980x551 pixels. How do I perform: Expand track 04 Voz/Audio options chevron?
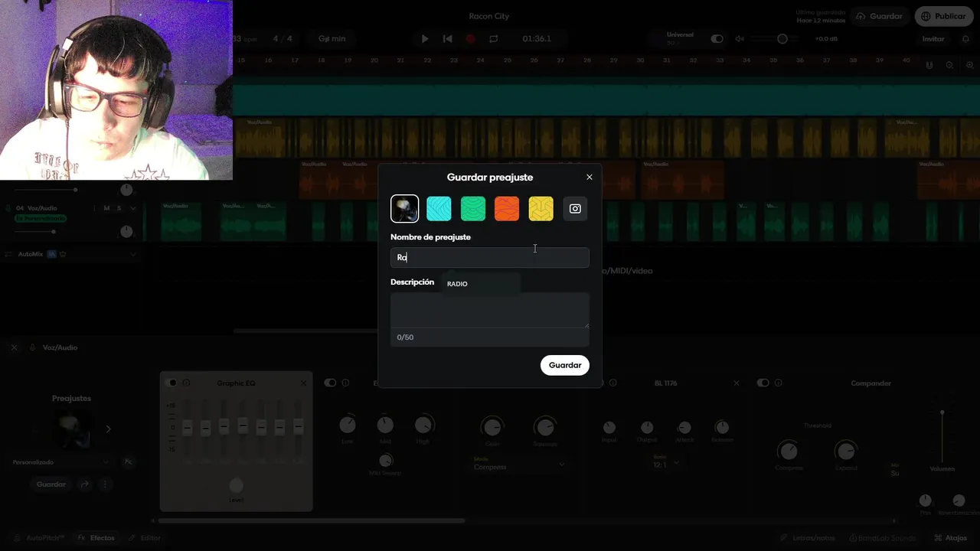[x=133, y=208]
